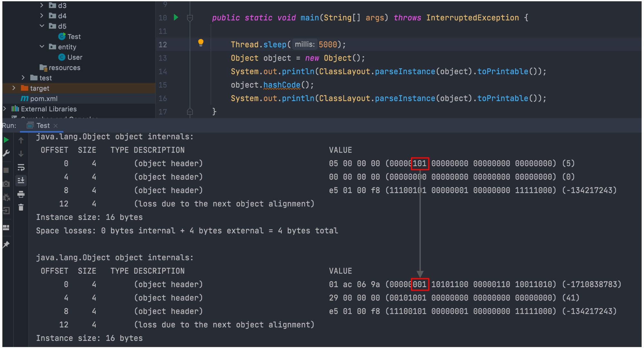Viewport: 644px width, 348px height.
Task: Clear console with trash icon
Action: click(21, 208)
